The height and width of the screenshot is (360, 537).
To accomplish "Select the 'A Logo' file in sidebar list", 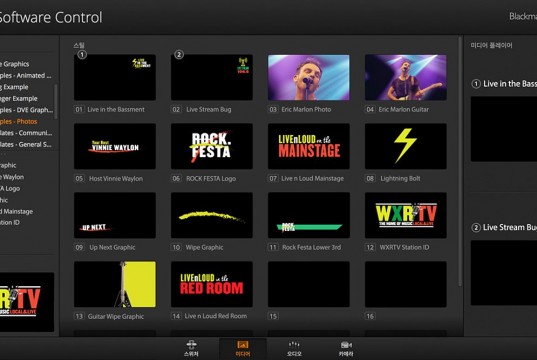I will (x=10, y=189).
